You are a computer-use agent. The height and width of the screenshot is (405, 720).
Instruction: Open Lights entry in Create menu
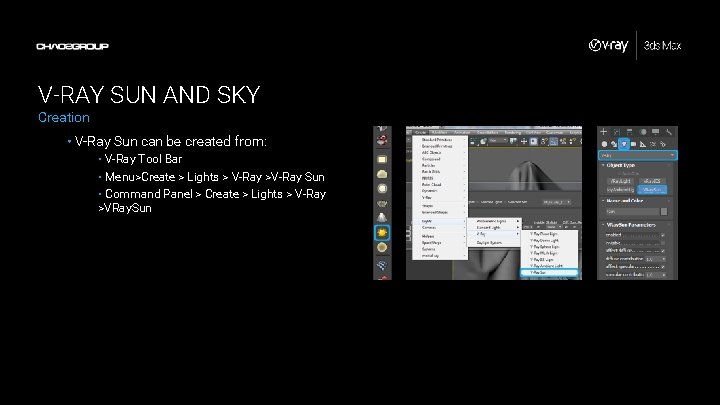tap(440, 221)
